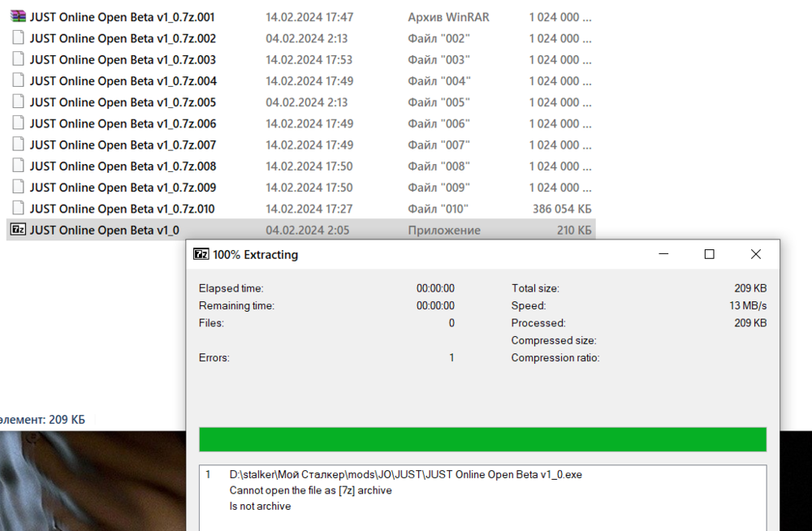Click the type label Приложение
The height and width of the screenshot is (531, 812).
(444, 230)
